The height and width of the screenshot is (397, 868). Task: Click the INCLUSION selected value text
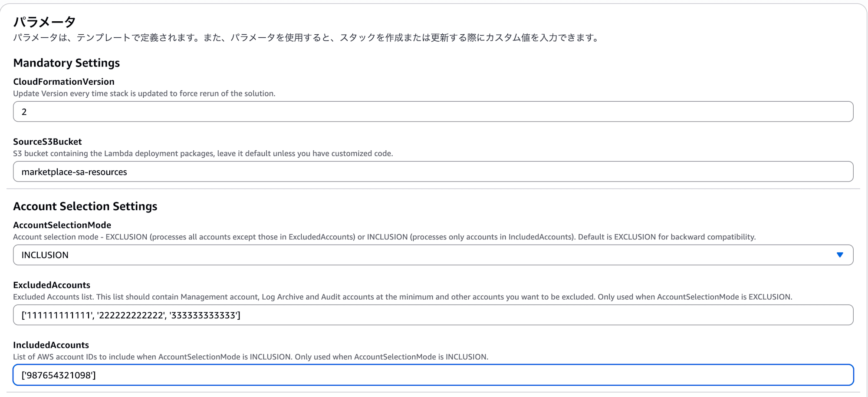(45, 255)
